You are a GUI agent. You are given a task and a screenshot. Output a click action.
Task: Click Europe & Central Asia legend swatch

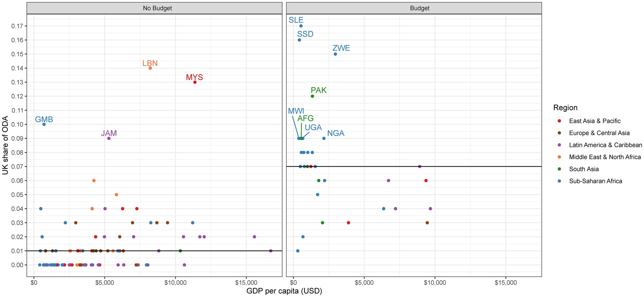coord(559,133)
